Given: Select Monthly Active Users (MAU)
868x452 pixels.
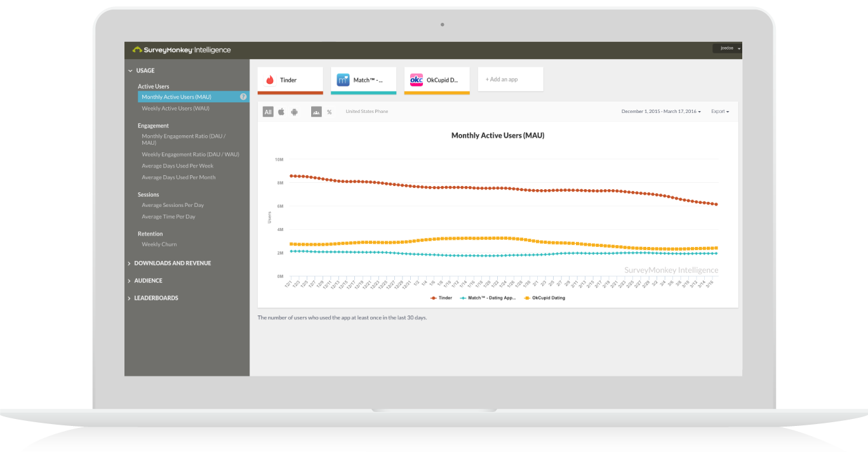Looking at the screenshot, I should 193,97.
